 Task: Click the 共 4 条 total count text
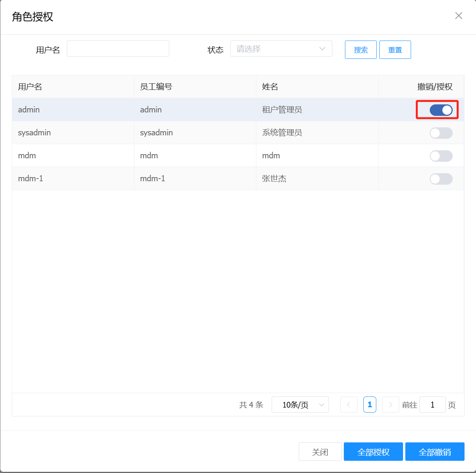[251, 405]
